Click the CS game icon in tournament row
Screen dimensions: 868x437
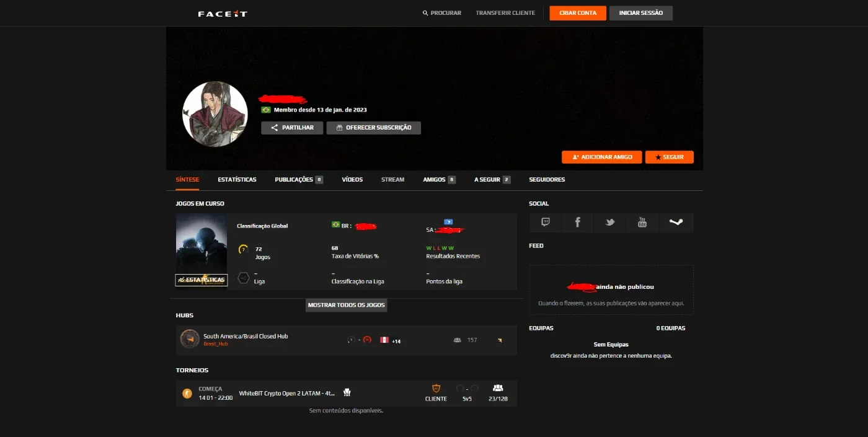point(187,394)
